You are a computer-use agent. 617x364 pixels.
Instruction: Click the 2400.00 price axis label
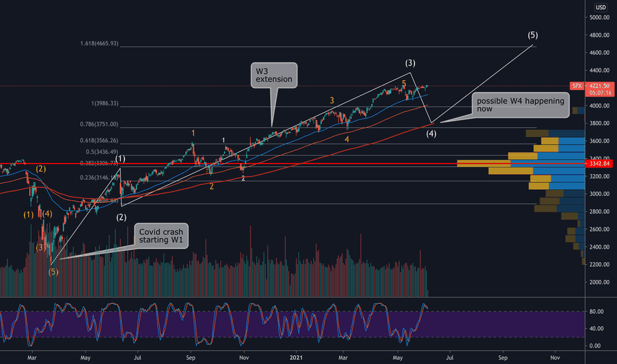[x=599, y=247]
